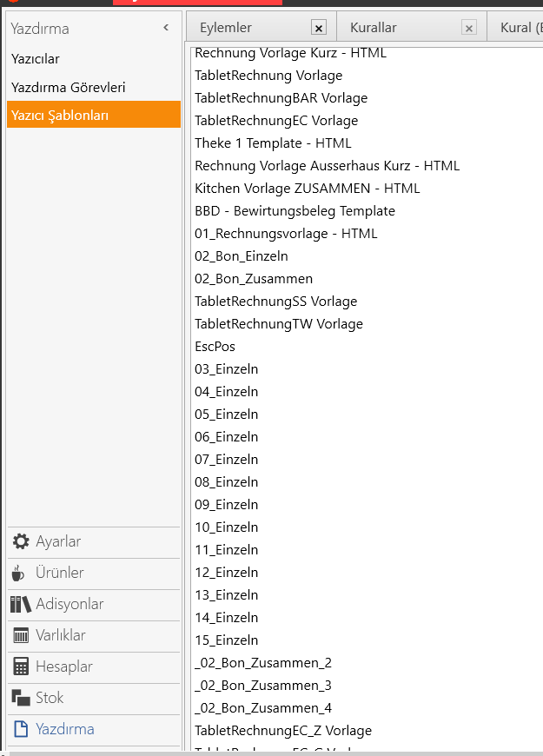Select Kitchen Vorlage ZUSAMMEN - HTML template
The width and height of the screenshot is (543, 756).
pos(307,189)
